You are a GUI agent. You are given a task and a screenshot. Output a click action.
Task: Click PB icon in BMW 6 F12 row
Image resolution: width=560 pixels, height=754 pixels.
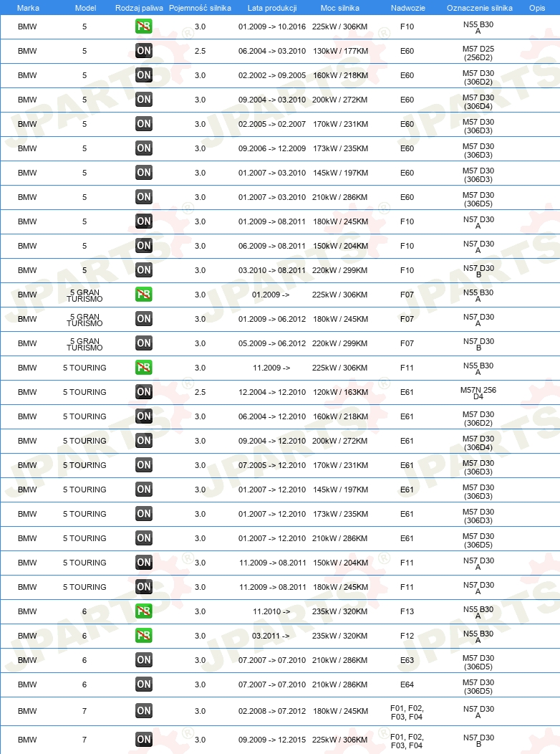click(144, 636)
